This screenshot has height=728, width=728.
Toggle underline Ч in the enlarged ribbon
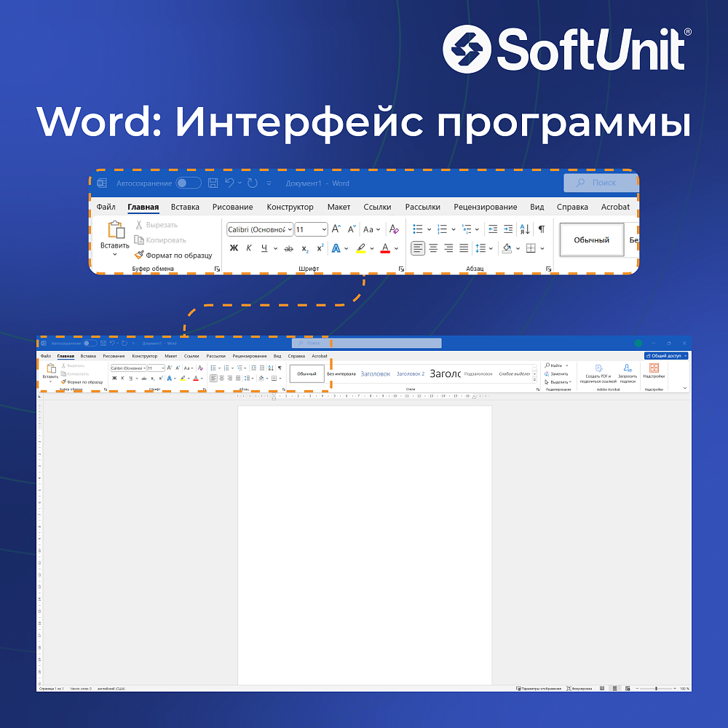tap(264, 248)
